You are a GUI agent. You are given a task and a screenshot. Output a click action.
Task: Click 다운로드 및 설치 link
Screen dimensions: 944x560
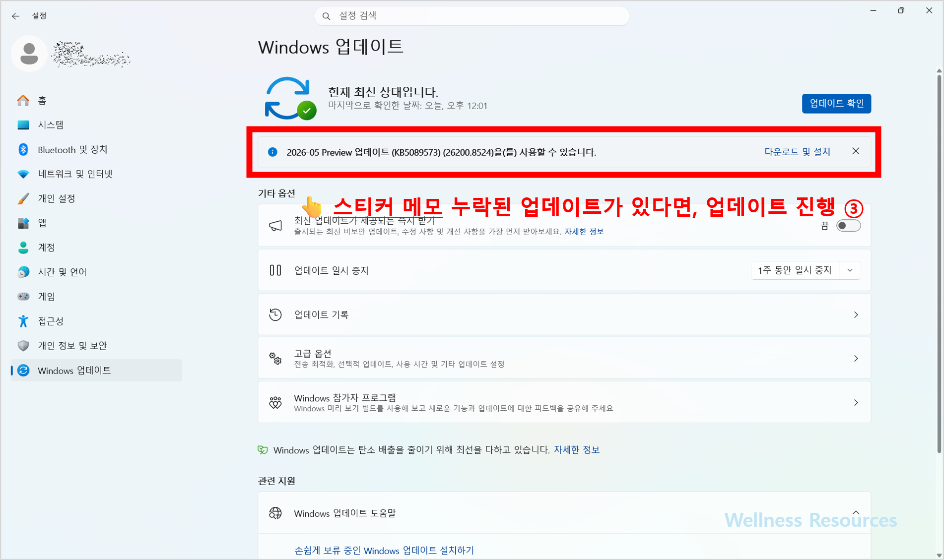coord(797,152)
